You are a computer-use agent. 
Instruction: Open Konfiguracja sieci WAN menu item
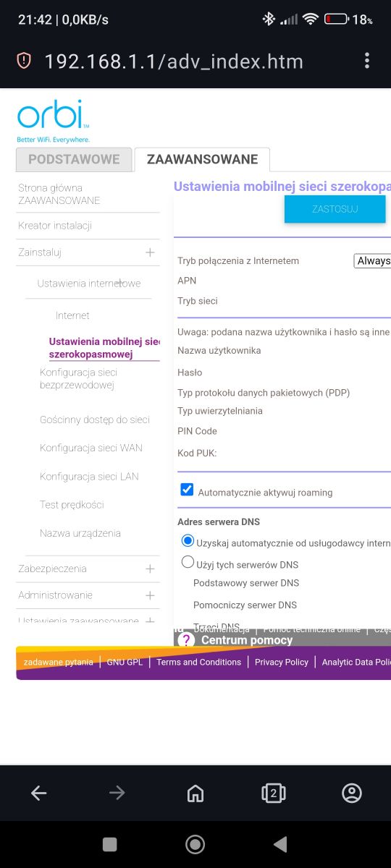(x=91, y=448)
